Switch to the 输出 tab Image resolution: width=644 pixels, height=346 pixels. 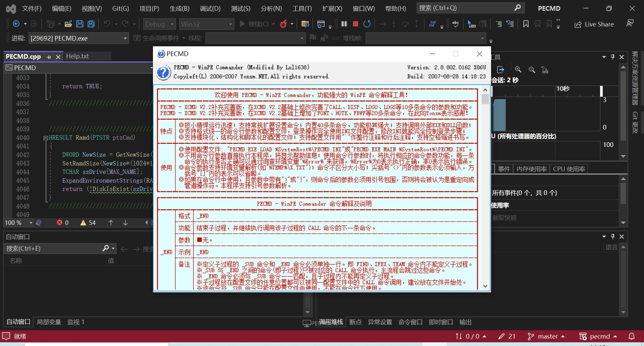pyautogui.click(x=465, y=322)
